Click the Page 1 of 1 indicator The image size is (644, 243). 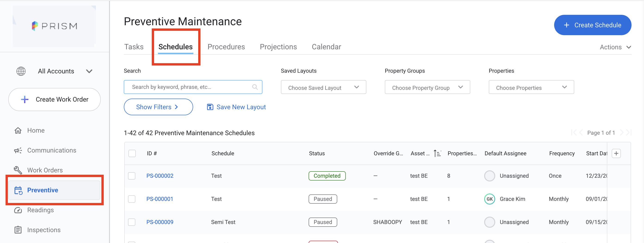(x=601, y=133)
